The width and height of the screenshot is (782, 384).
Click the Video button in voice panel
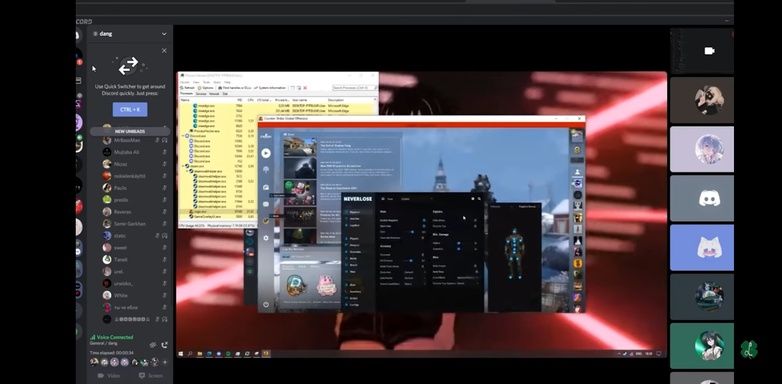tap(109, 376)
